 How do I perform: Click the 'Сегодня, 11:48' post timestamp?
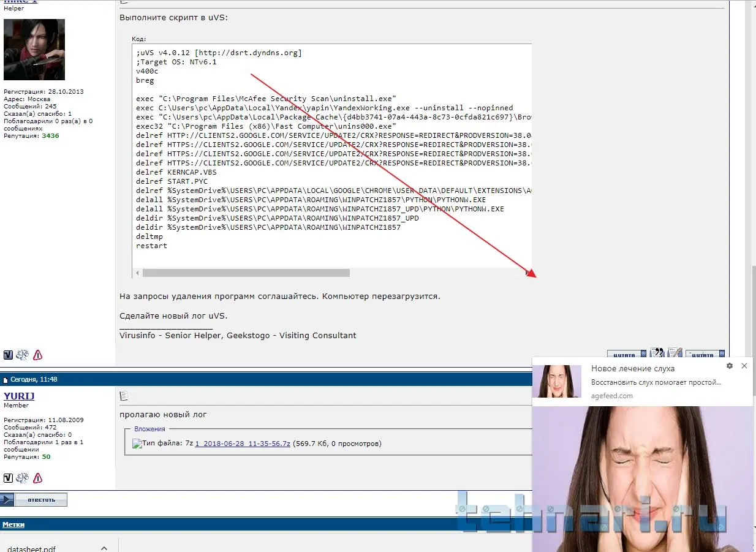(34, 380)
